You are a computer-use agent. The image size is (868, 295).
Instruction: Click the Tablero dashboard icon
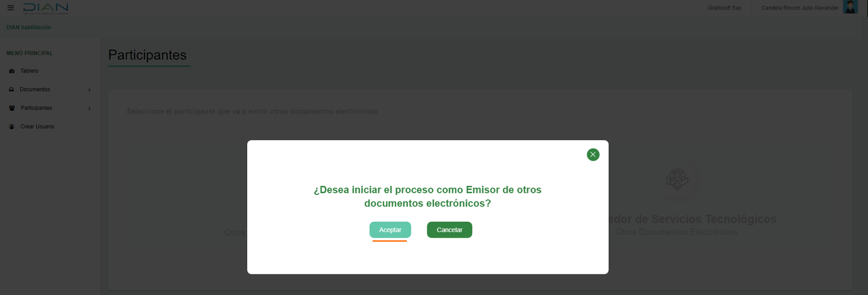tap(12, 71)
